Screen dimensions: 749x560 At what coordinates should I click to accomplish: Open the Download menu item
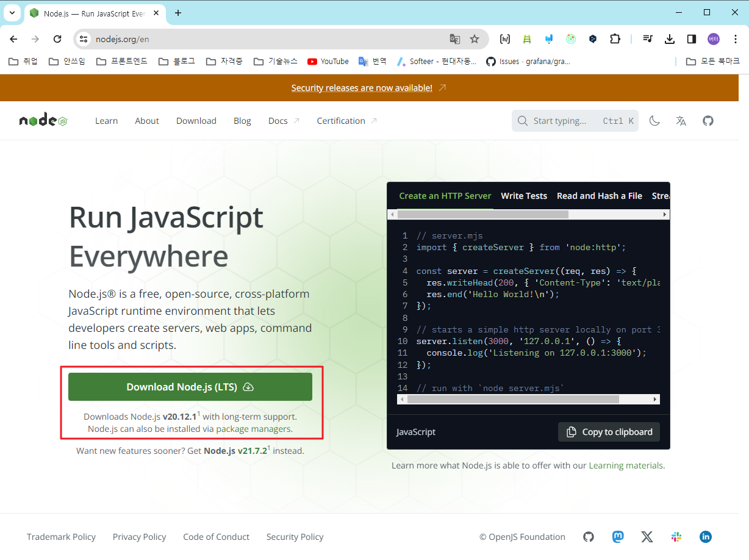coord(196,121)
